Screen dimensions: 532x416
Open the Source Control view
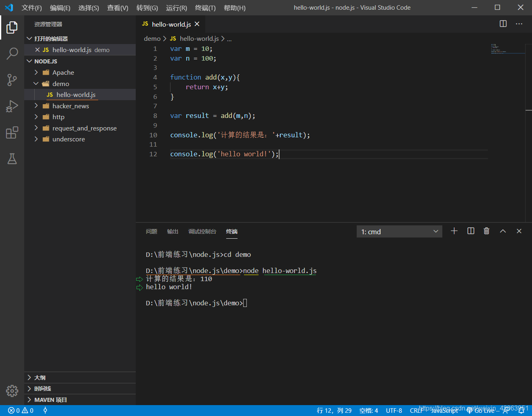12,80
